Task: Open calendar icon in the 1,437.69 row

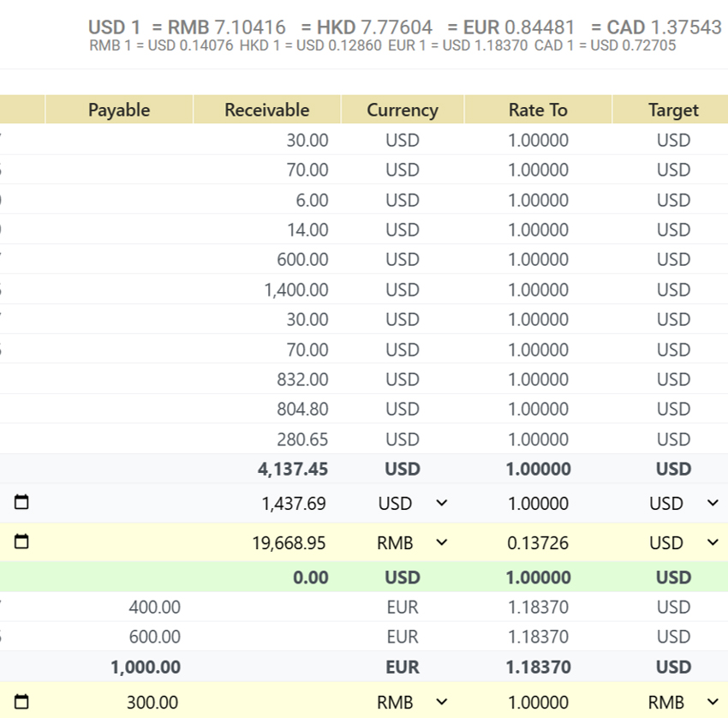Action: pyautogui.click(x=22, y=503)
